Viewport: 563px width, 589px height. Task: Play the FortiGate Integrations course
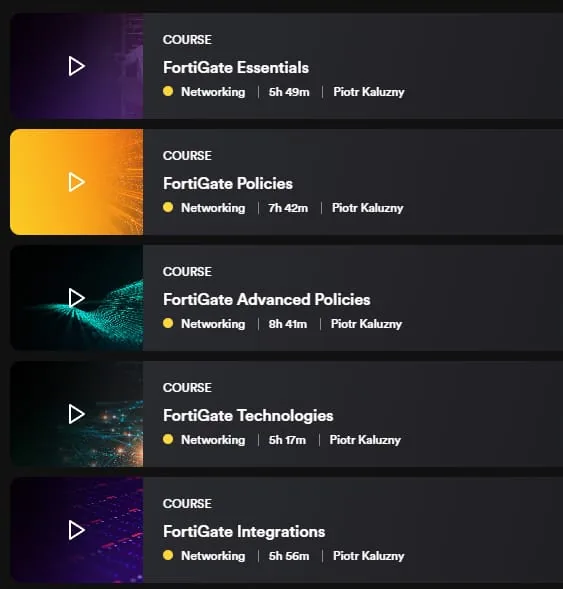pos(77,530)
